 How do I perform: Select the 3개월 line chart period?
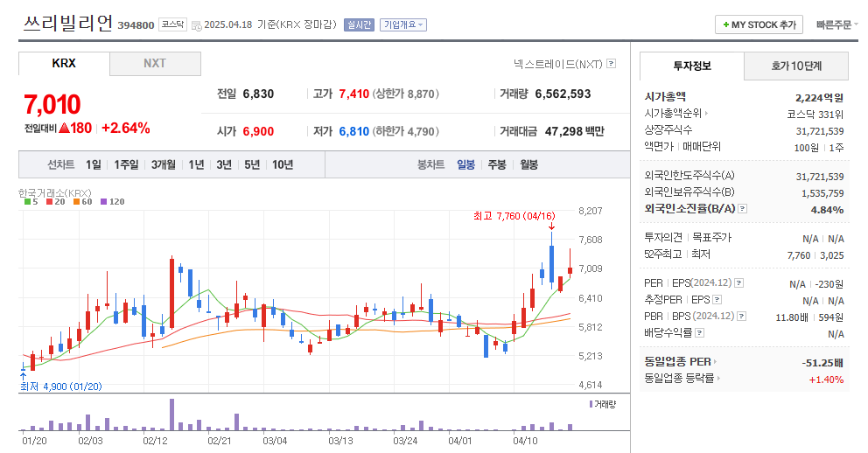click(x=164, y=164)
